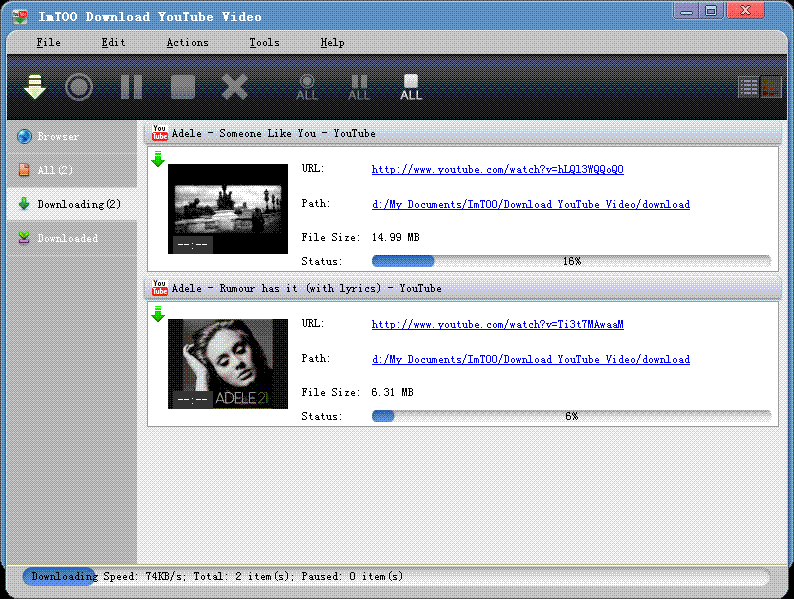794x599 pixels.
Task: Click the app icon in the title bar
Action: point(20,17)
